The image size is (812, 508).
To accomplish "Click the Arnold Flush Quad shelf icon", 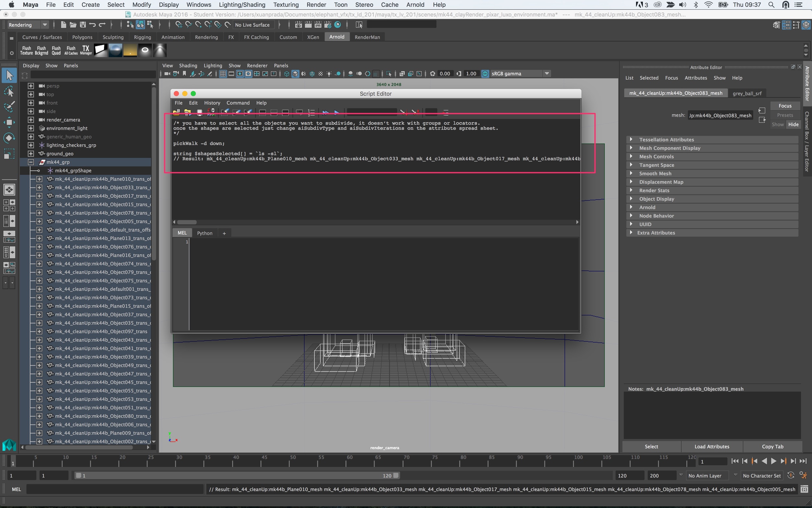I will click(x=56, y=50).
